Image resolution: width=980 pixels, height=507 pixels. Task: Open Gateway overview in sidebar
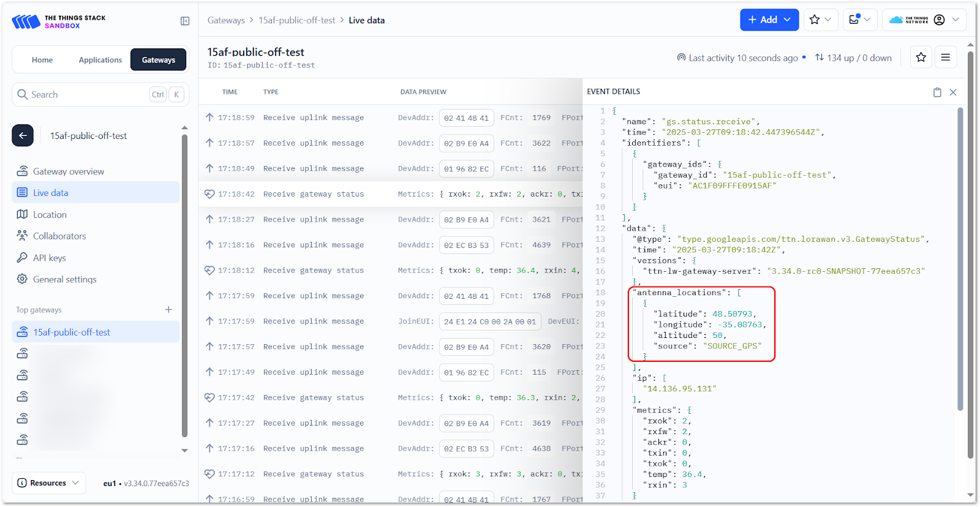pos(69,171)
